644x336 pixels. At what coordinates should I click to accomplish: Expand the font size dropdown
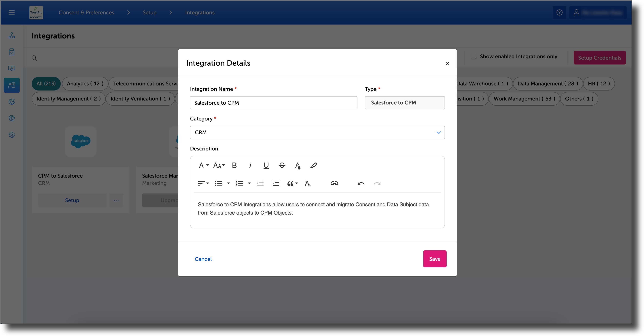219,165
